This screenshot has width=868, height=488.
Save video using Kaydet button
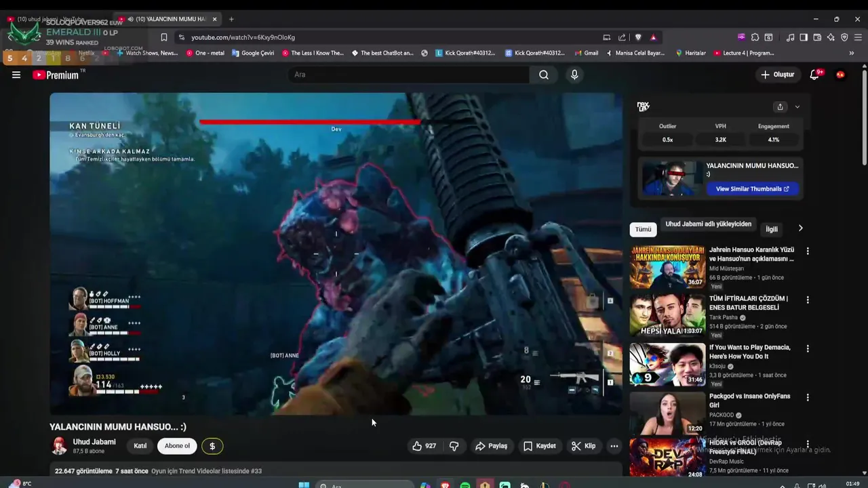[x=539, y=446]
